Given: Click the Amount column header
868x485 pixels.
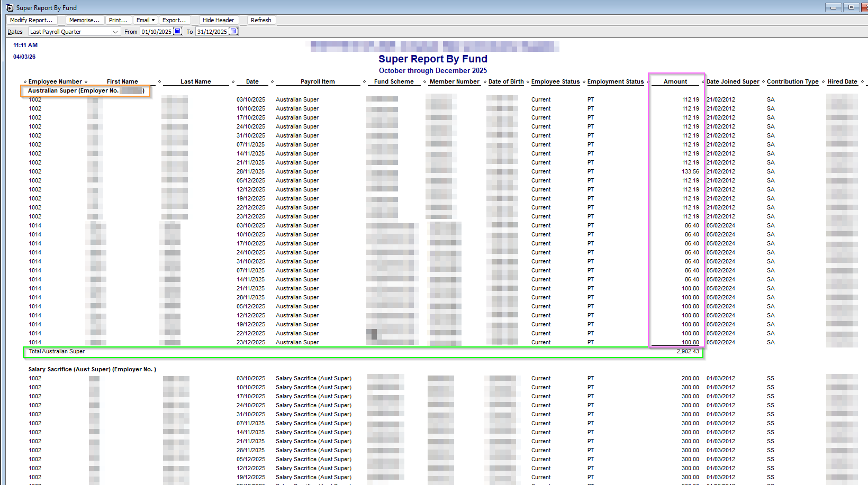Looking at the screenshot, I should 675,81.
